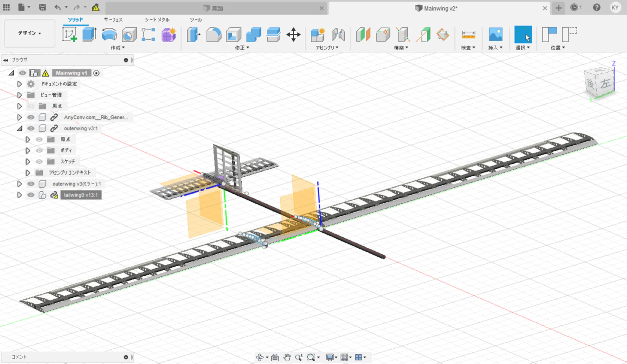Toggle visibility of tailwing9 v13:1
Viewport: 627px width, 364px height.
[x=31, y=195]
